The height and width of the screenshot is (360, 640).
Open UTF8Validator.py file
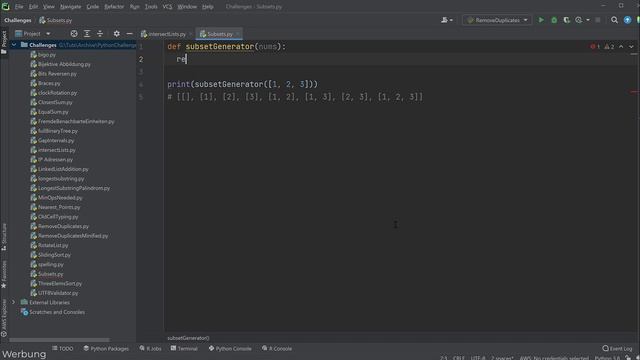58,293
